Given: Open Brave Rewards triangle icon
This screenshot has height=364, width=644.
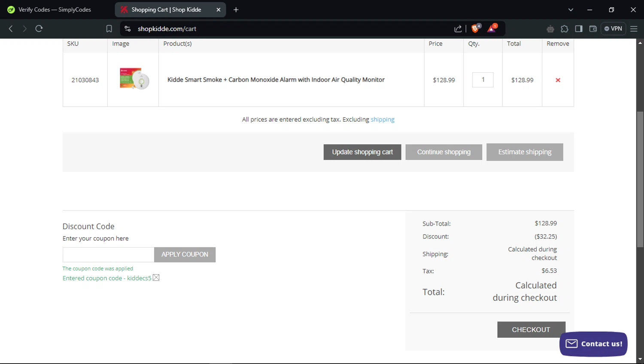Looking at the screenshot, I should (492, 28).
